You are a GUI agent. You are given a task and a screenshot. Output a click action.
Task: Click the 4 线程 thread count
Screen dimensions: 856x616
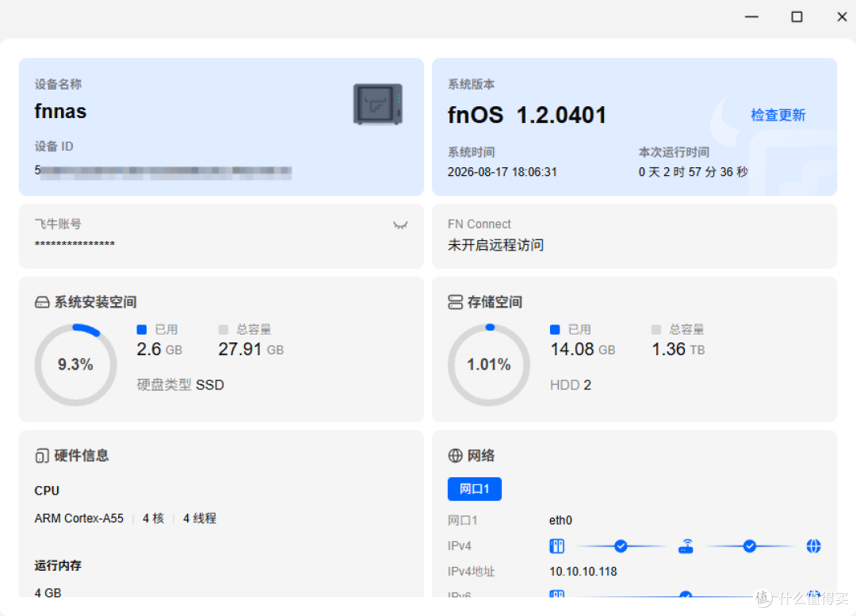(200, 518)
